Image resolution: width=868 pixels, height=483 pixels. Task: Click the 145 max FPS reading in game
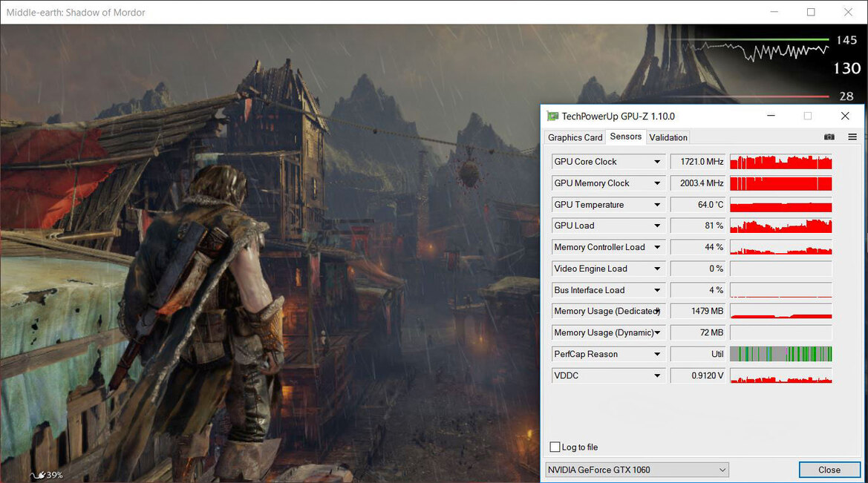click(846, 40)
